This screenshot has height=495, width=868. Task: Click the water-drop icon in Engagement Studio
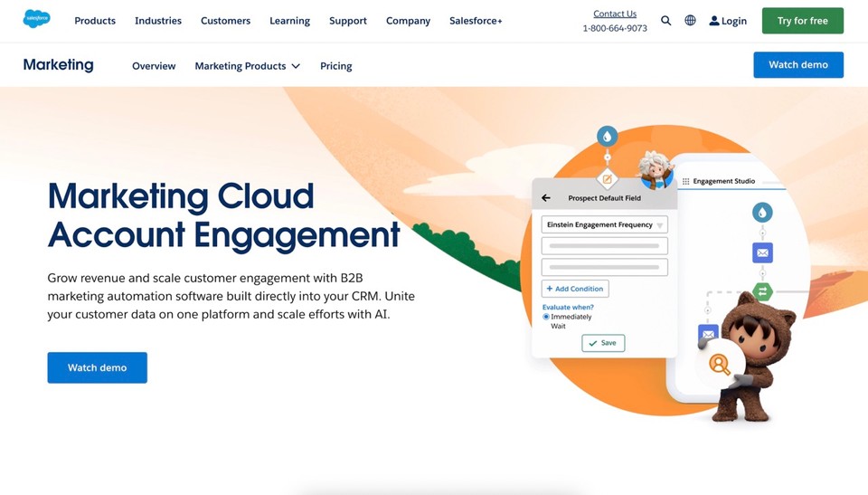click(762, 213)
